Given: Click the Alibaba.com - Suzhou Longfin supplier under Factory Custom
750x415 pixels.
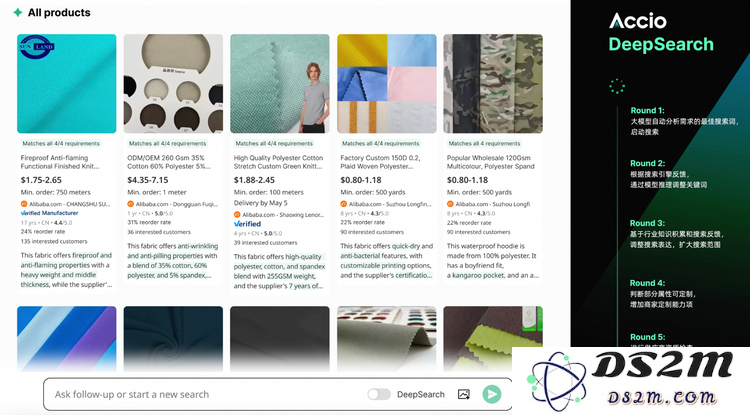Looking at the screenshot, I should coord(390,204).
